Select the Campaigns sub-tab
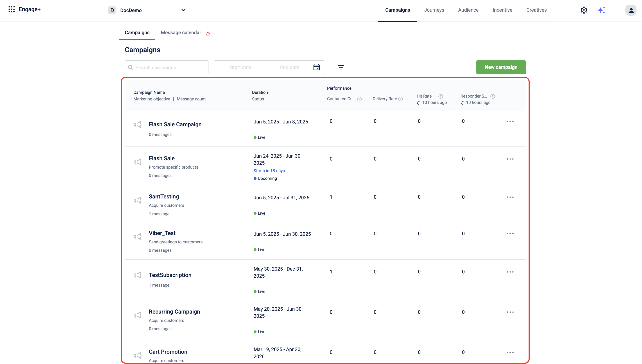Viewport: 642px width, 364px height. point(137,33)
